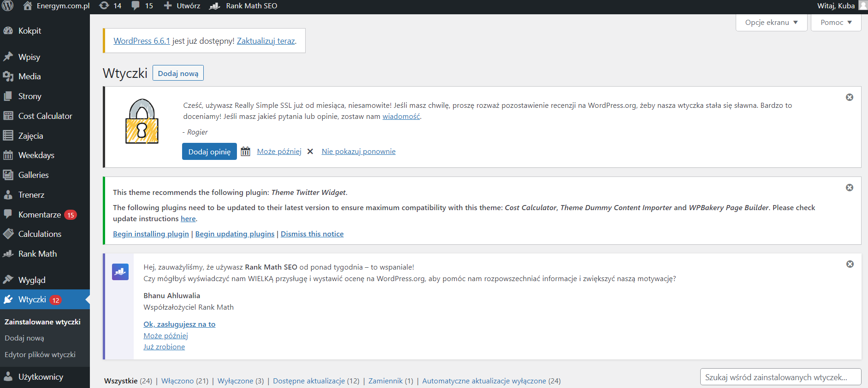
Task: Click the Komentarze 15 count badge
Action: click(x=71, y=215)
